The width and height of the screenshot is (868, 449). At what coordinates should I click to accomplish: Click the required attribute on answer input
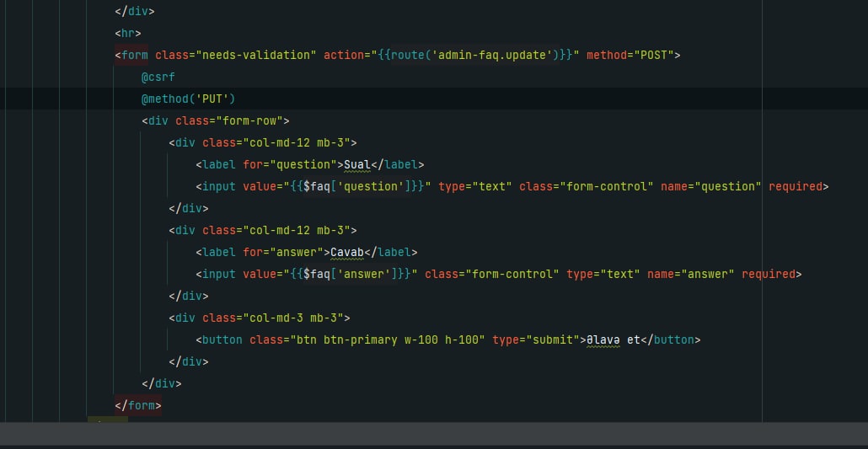coord(769,274)
